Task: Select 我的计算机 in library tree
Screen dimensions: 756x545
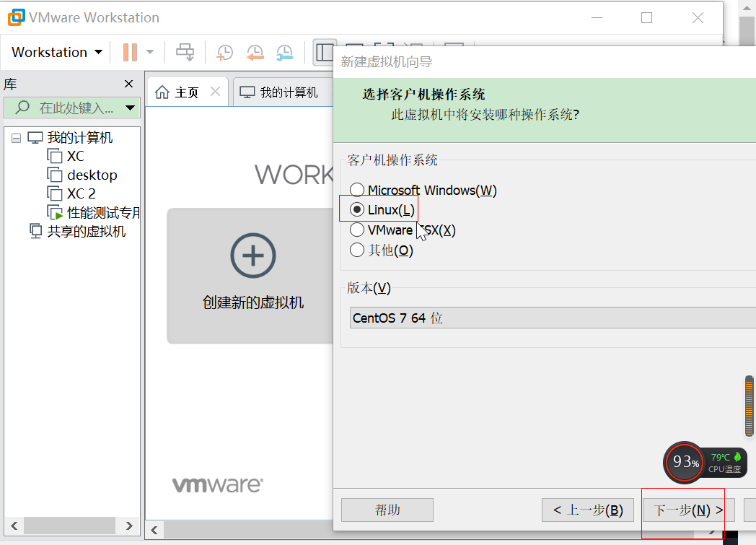Action: point(79,138)
